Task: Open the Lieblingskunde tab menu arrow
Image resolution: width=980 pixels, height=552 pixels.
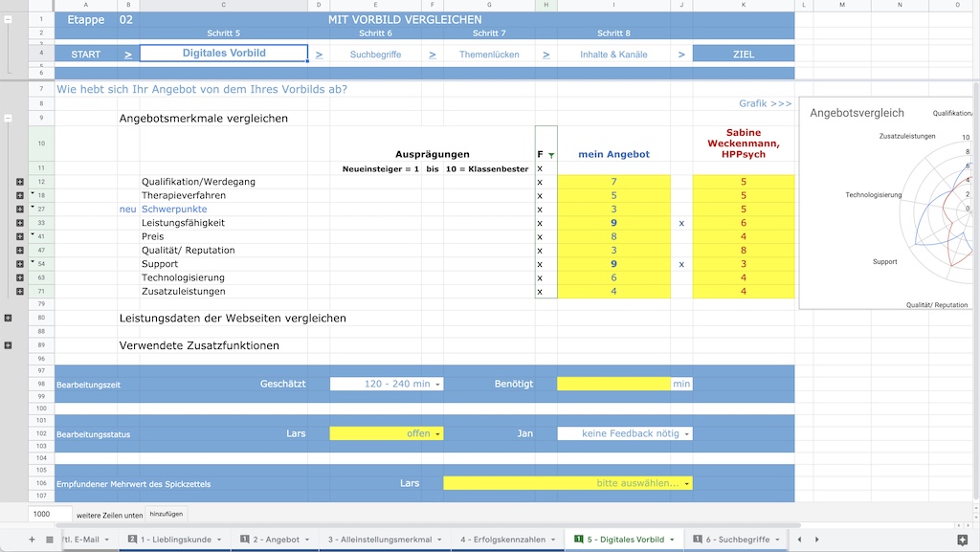Action: 219,540
